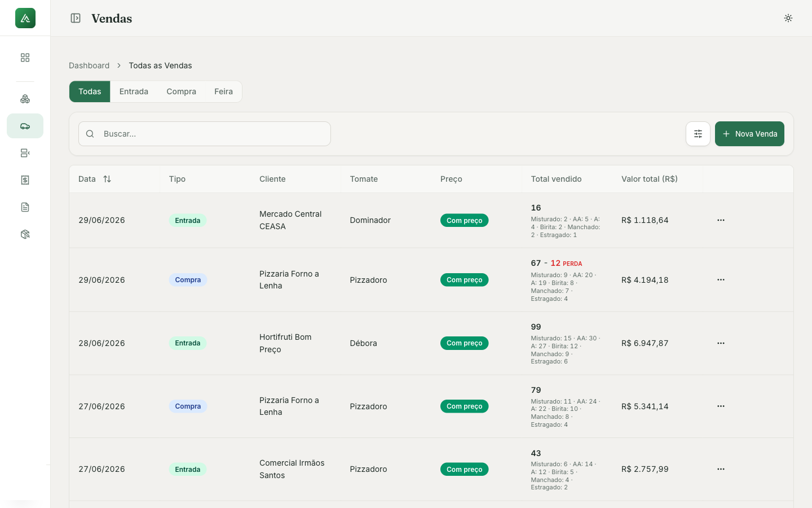The width and height of the screenshot is (812, 508).
Task: Focus the Buscar search field
Action: tap(205, 134)
